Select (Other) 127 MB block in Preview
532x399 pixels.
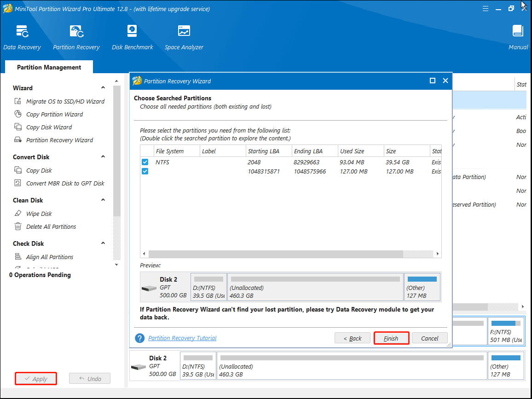(422, 287)
